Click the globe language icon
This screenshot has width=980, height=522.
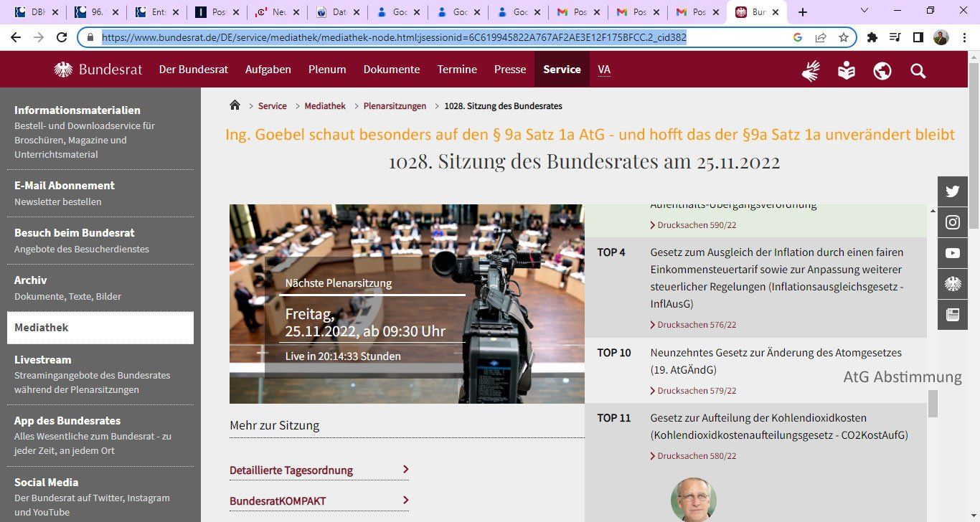[882, 70]
